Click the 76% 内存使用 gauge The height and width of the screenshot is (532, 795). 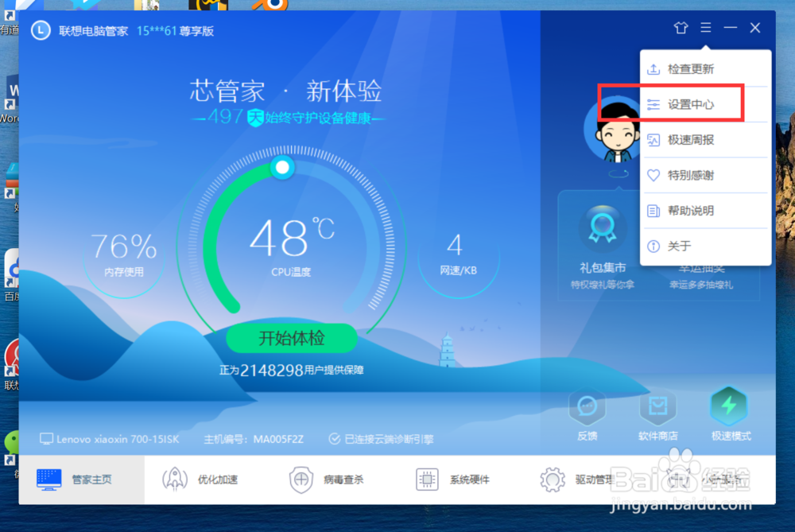[x=124, y=255]
